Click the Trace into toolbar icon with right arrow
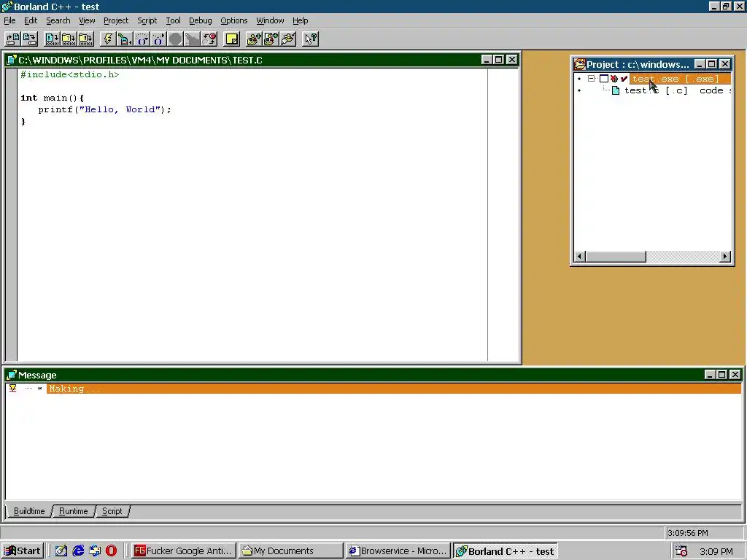The image size is (747, 560). click(158, 39)
